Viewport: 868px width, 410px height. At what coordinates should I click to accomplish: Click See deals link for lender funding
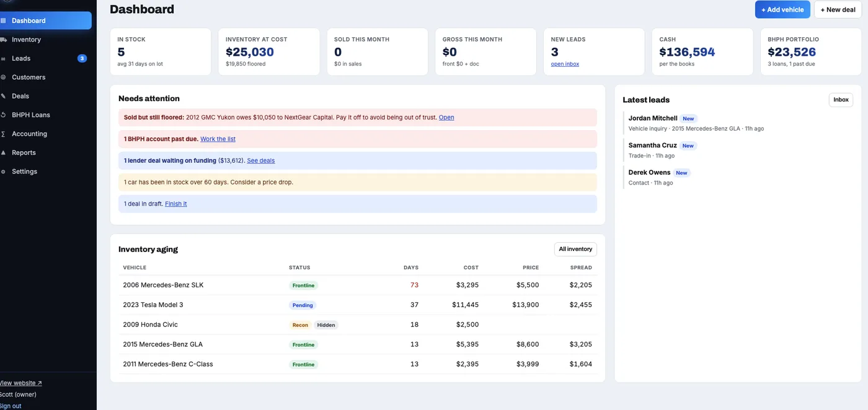point(261,160)
